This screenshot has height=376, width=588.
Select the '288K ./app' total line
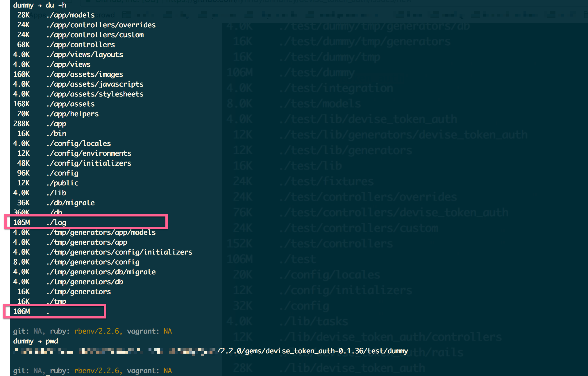click(40, 124)
